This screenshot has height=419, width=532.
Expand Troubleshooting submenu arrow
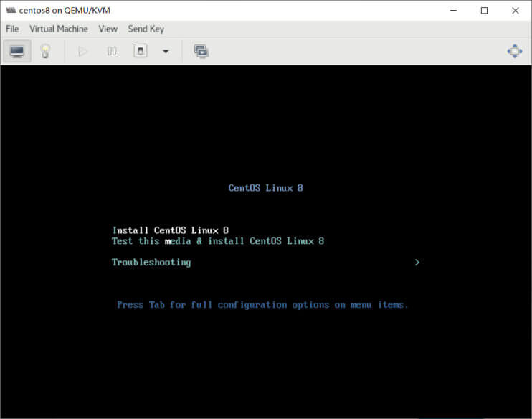click(417, 263)
